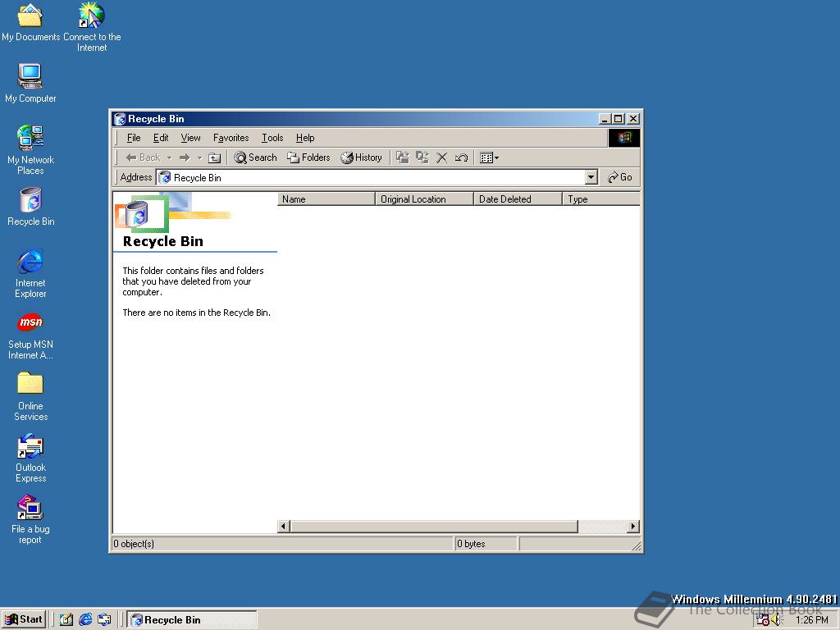Launch Outlook Express from quick launch
The height and width of the screenshot is (630, 840).
pyautogui.click(x=104, y=619)
